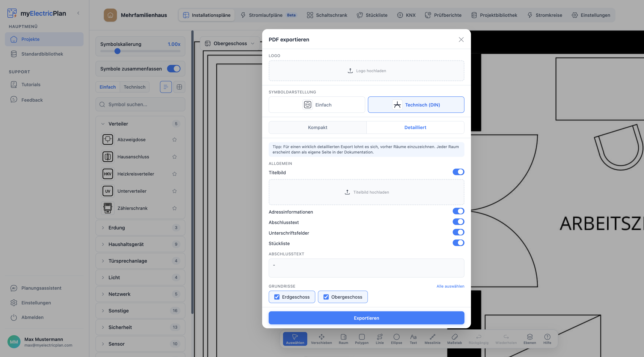Expand the Türsprechanlage category
Screen dimensions: 644x357
click(x=140, y=261)
